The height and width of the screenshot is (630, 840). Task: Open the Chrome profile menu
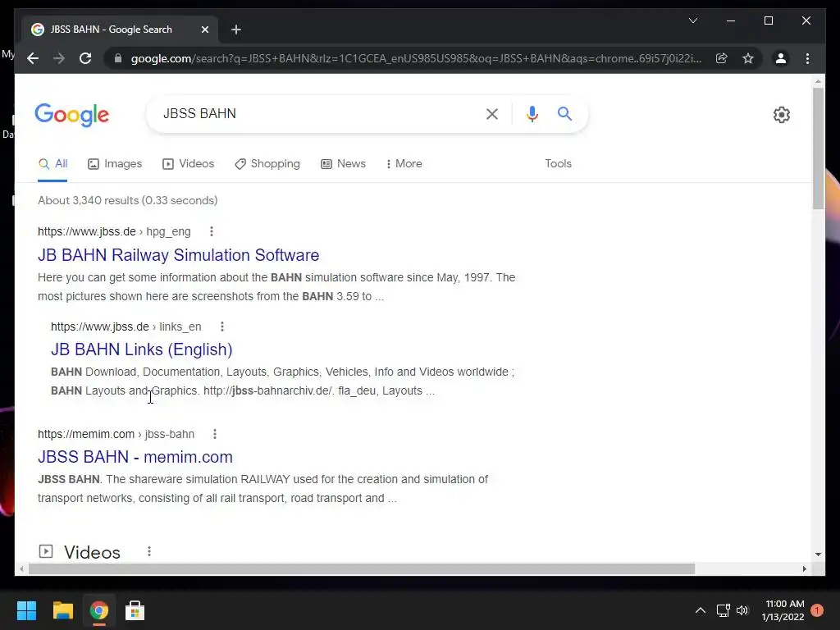781,58
